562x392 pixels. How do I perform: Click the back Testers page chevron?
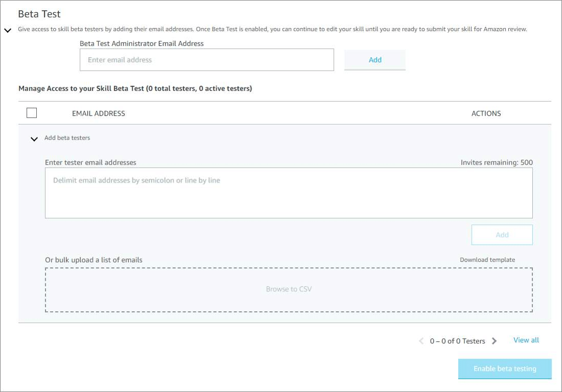pyautogui.click(x=421, y=340)
